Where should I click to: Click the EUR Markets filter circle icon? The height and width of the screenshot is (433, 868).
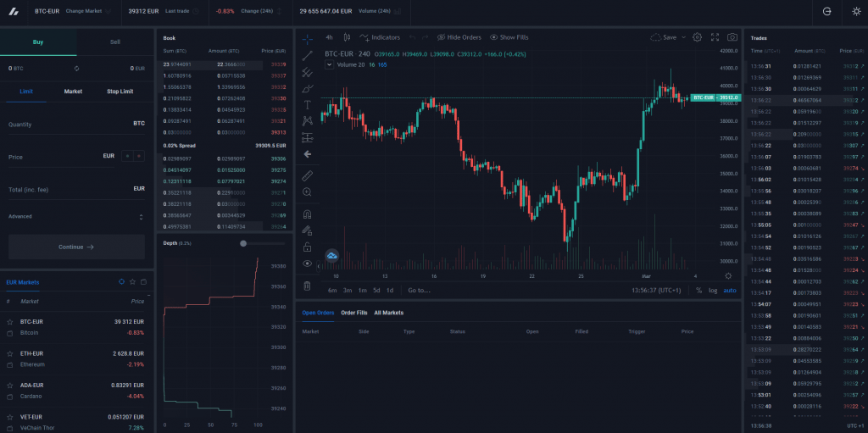(x=121, y=282)
